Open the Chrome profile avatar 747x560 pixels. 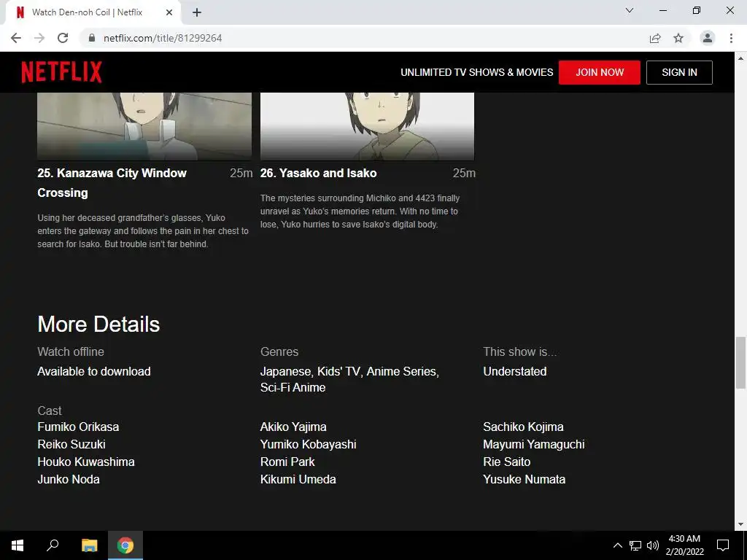tap(708, 38)
